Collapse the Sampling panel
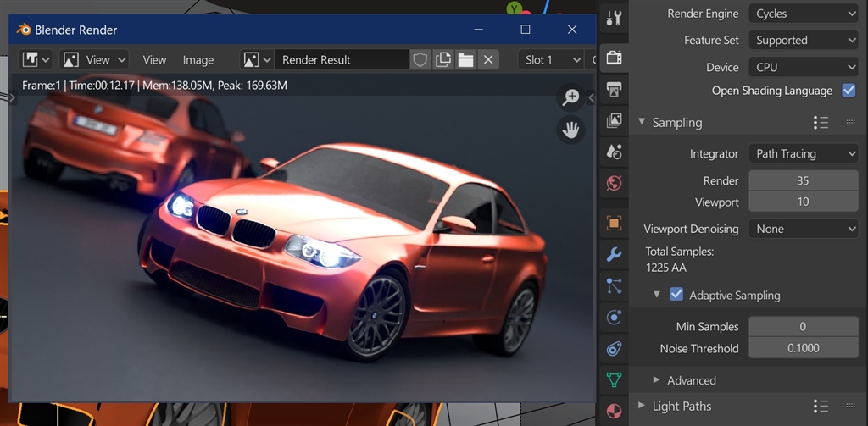The image size is (868, 426). (x=642, y=122)
